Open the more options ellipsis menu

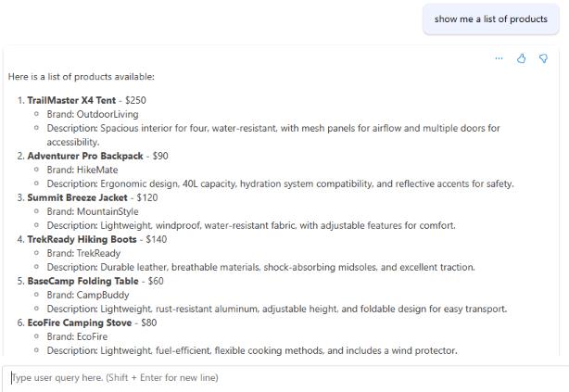coord(499,58)
